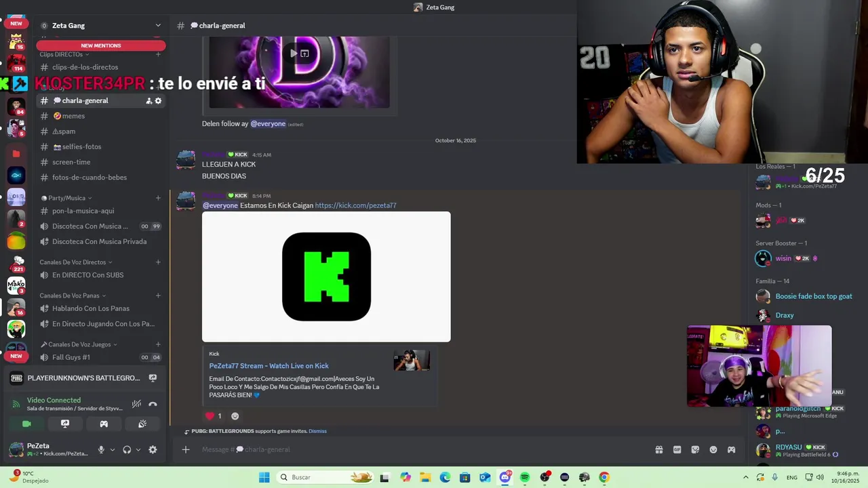Collapse the Party/Musica category
Screen dimensions: 868x488
(x=66, y=198)
